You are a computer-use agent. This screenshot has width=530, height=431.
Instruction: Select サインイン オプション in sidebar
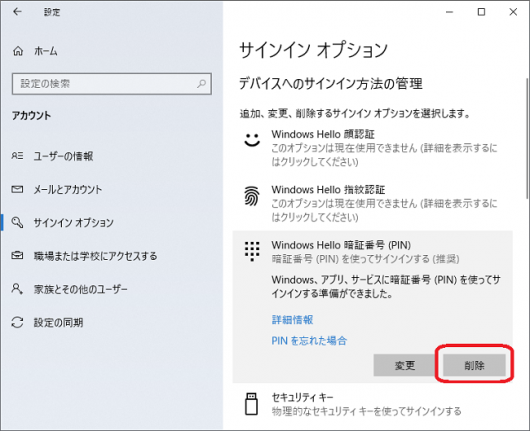tap(73, 222)
